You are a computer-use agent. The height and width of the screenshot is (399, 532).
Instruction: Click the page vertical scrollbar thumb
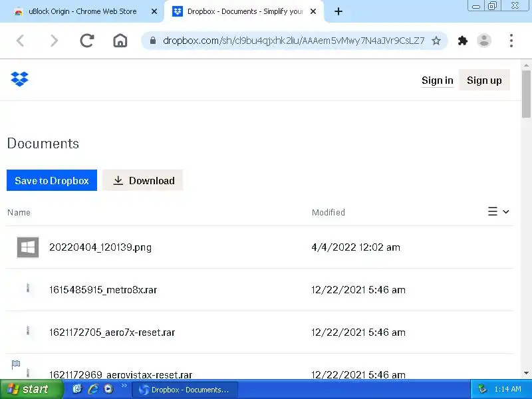click(x=526, y=94)
